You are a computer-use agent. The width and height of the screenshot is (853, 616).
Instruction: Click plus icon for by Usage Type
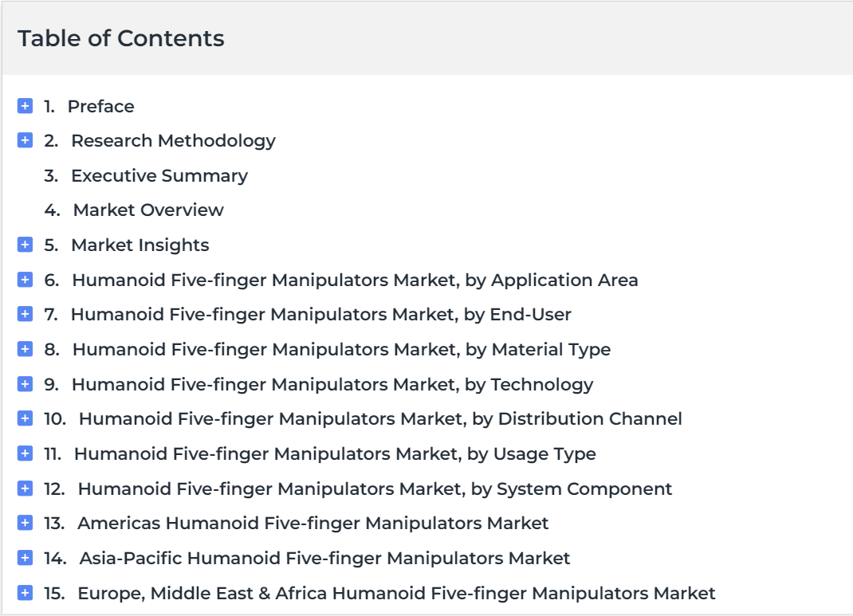coord(25,453)
